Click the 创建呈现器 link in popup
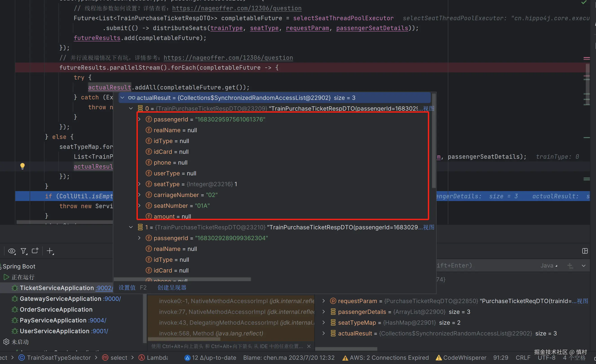The height and width of the screenshot is (364, 596). pos(172,288)
